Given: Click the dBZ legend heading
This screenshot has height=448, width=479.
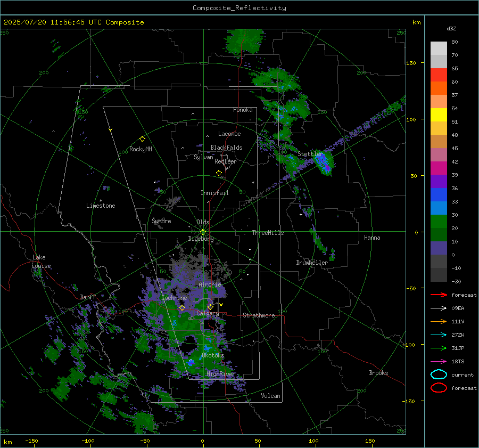Looking at the screenshot, I should (x=451, y=29).
